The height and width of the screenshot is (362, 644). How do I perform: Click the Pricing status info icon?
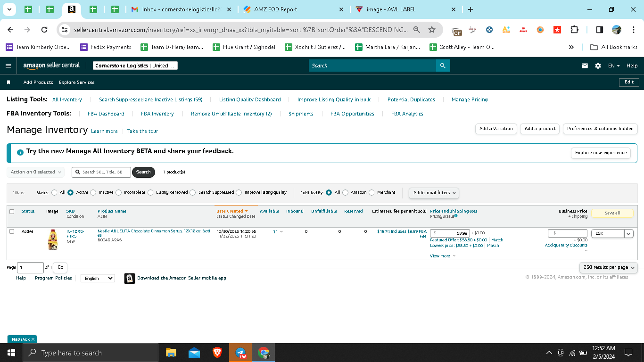[456, 216]
